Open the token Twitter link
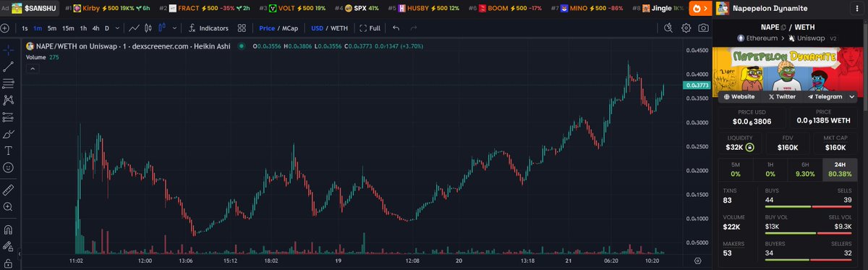 782,96
